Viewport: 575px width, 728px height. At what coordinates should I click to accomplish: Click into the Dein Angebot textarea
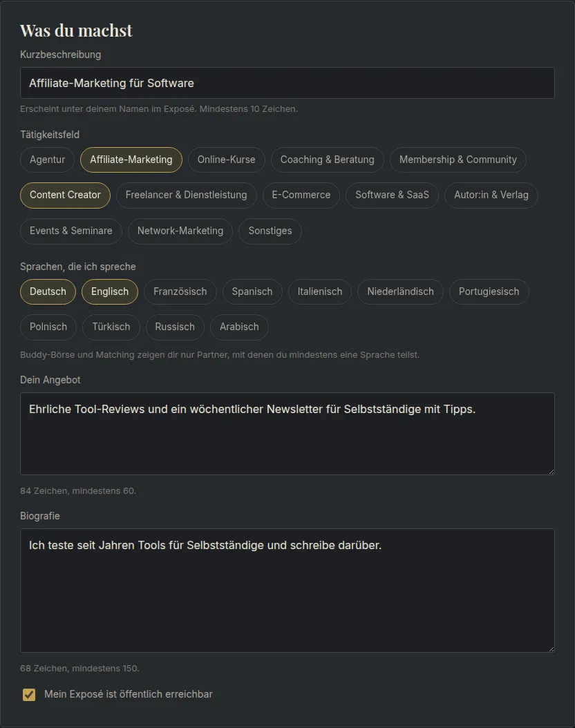[x=287, y=434]
